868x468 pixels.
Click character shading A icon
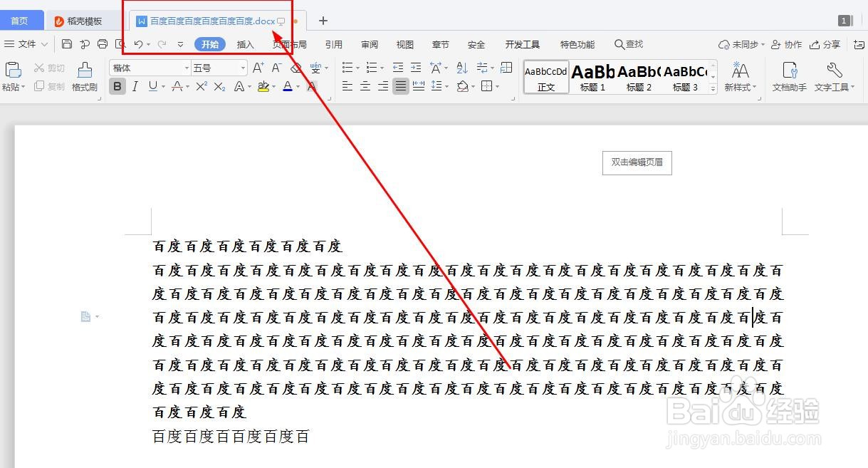click(x=311, y=86)
